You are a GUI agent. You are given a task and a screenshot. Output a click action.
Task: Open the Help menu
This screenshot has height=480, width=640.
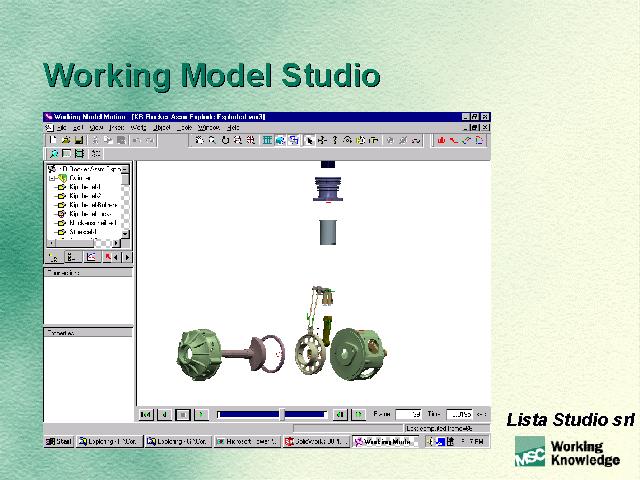[233, 127]
